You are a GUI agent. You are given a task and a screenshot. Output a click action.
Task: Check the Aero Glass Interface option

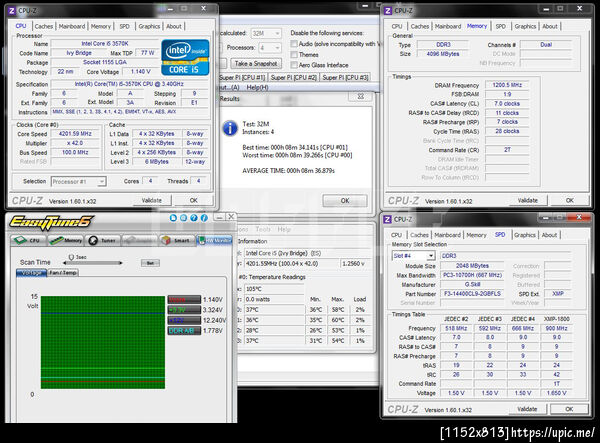point(292,66)
